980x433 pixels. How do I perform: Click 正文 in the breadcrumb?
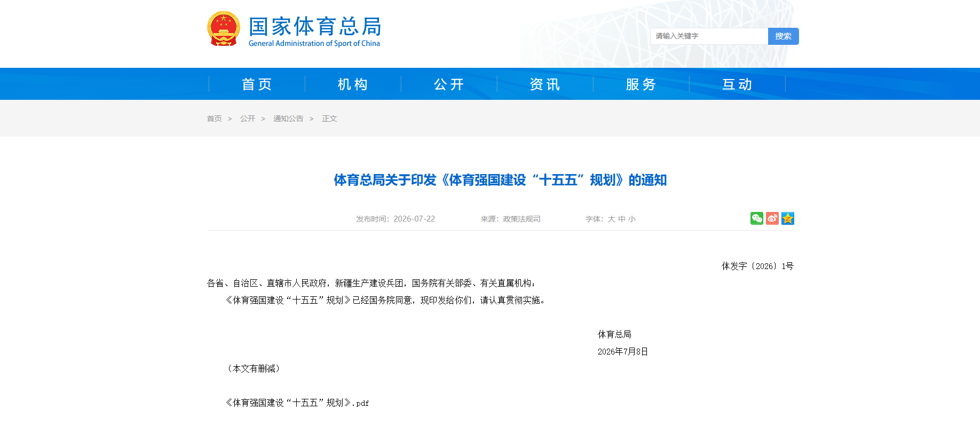(329, 119)
